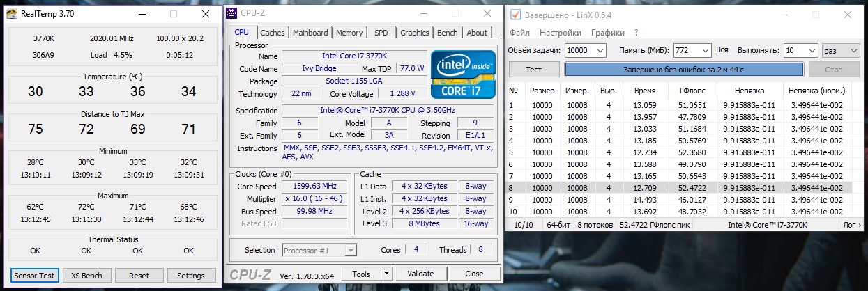The width and height of the screenshot is (868, 291).
Task: Open the '?' help menu in LinX
Action: coord(636,33)
